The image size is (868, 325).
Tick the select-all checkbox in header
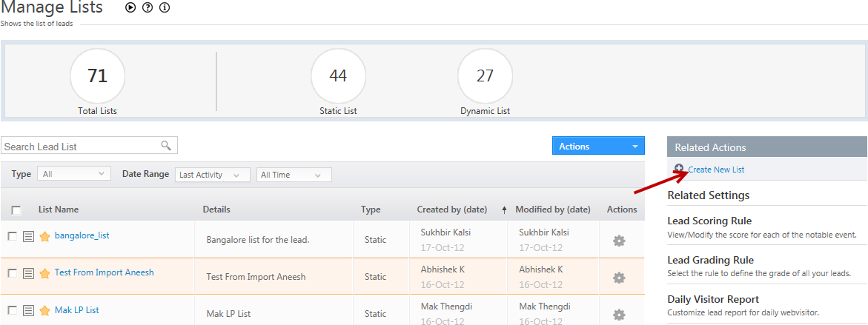click(x=16, y=210)
